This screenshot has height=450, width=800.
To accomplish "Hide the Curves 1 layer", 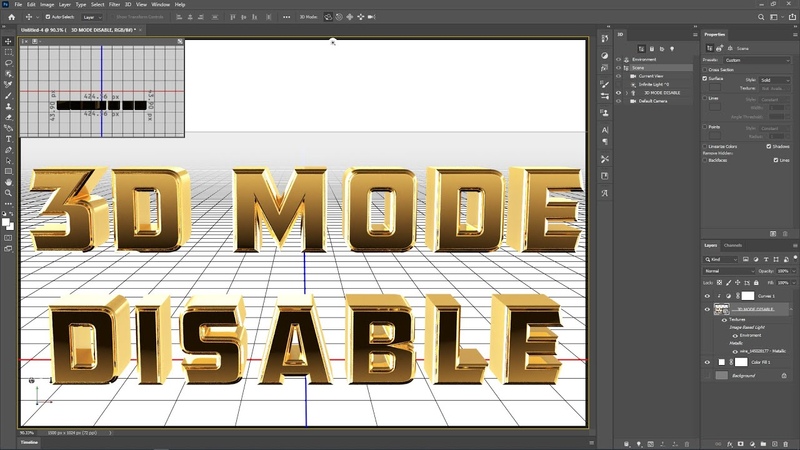I will pos(707,296).
